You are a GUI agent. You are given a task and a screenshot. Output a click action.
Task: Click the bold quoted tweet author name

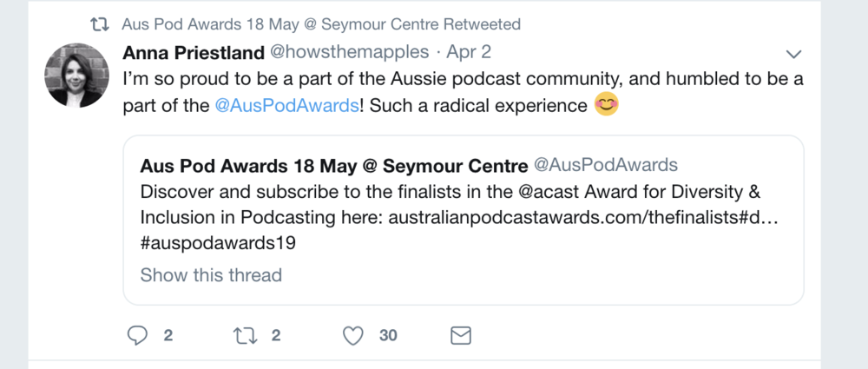tap(332, 165)
